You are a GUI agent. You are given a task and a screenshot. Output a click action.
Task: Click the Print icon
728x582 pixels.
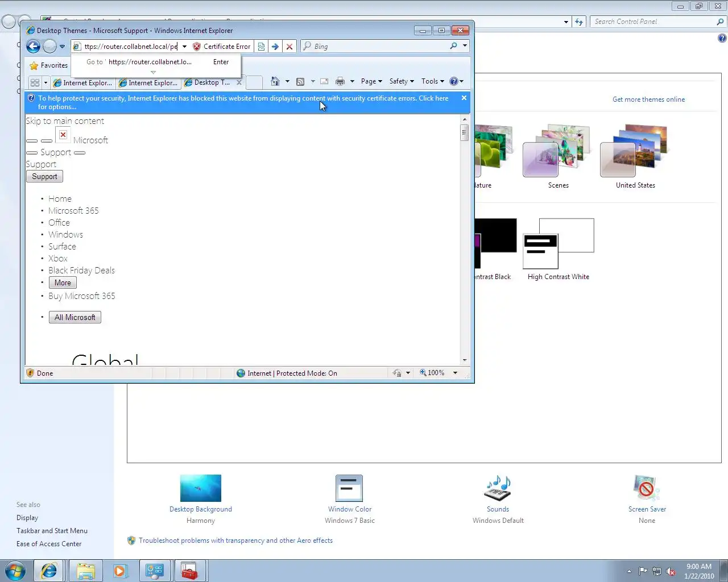(x=340, y=81)
